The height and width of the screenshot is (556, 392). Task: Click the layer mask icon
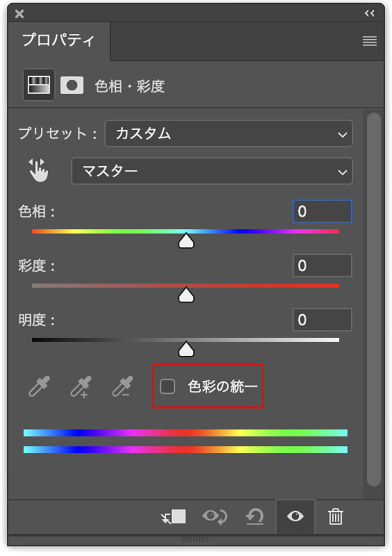click(72, 85)
